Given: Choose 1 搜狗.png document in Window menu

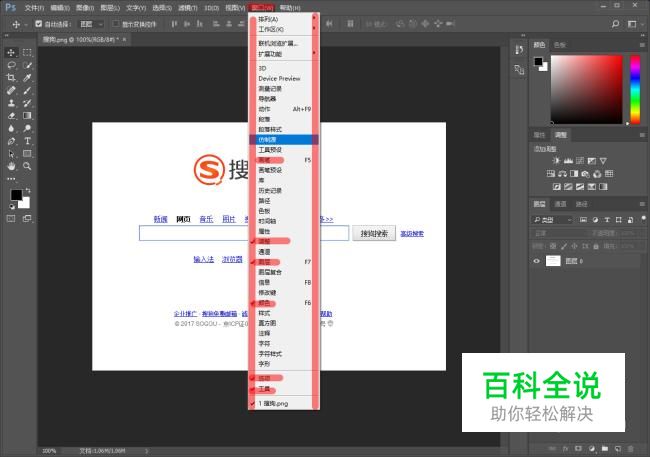Looking at the screenshot, I should click(284, 403).
